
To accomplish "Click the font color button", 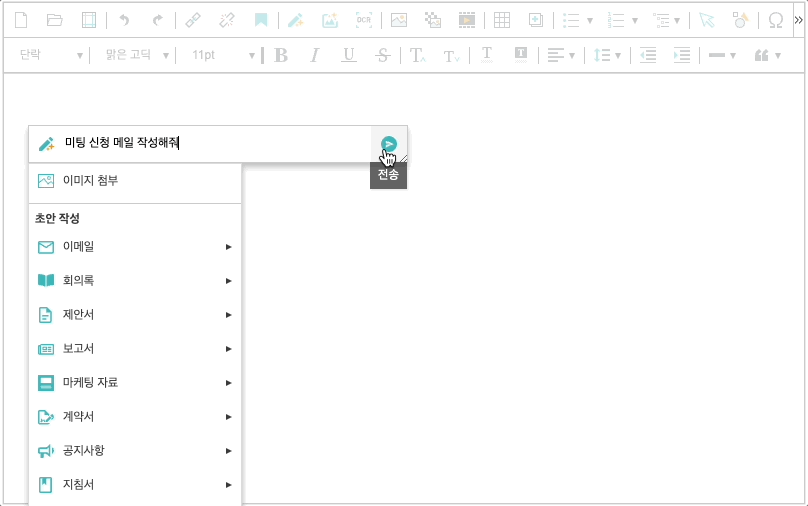I will click(x=487, y=55).
